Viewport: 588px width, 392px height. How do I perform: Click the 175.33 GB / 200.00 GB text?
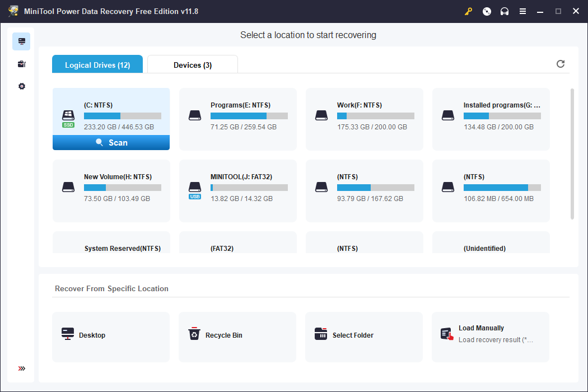[x=372, y=127]
